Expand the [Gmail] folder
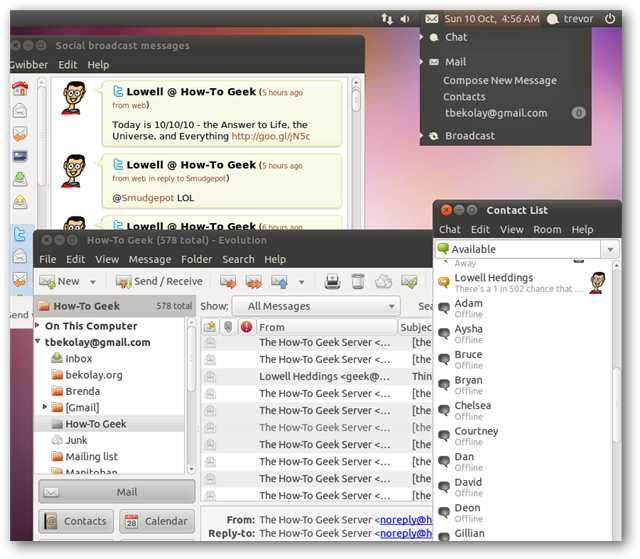640x559 pixels. point(45,406)
